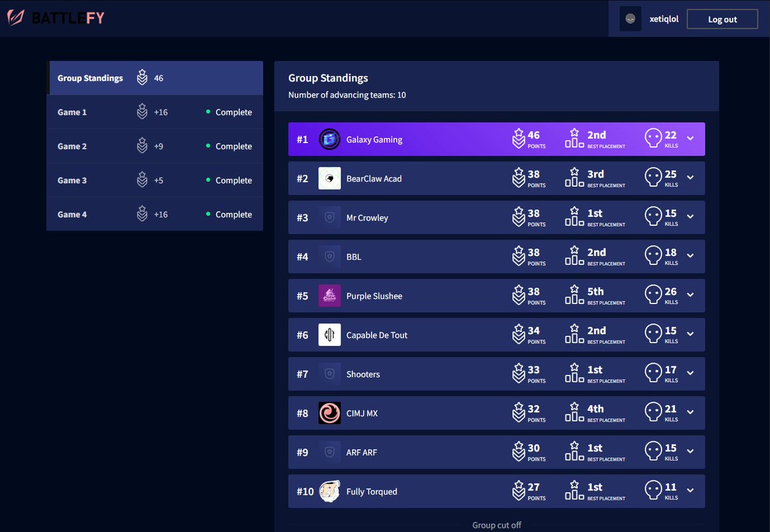Click the kills skull icon for Fully Torqued
770x532 pixels.
pos(653,491)
